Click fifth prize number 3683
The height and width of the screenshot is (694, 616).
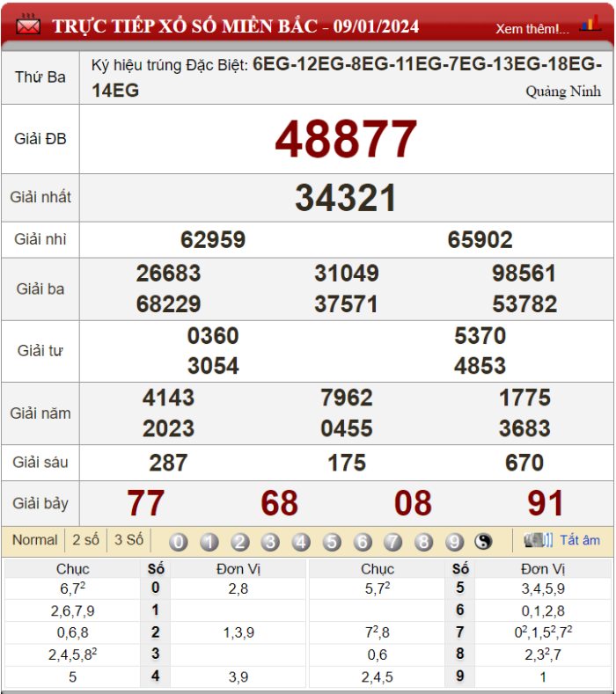click(524, 428)
